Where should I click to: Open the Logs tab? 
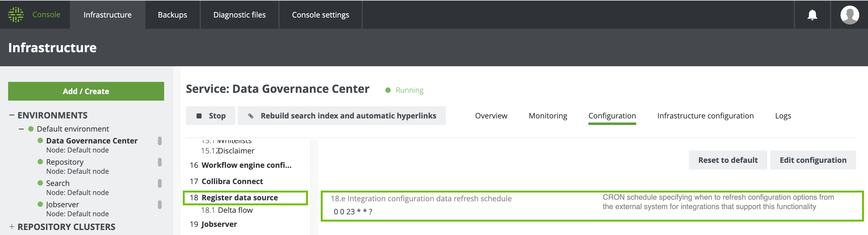coord(783,116)
